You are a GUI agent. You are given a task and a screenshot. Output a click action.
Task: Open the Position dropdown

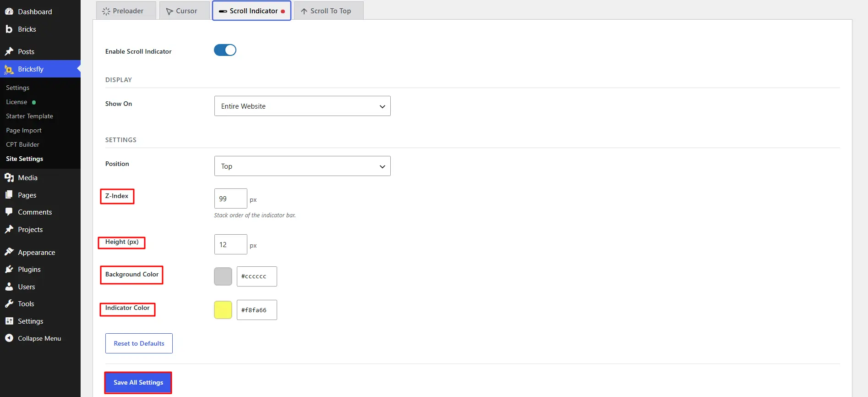pos(302,166)
